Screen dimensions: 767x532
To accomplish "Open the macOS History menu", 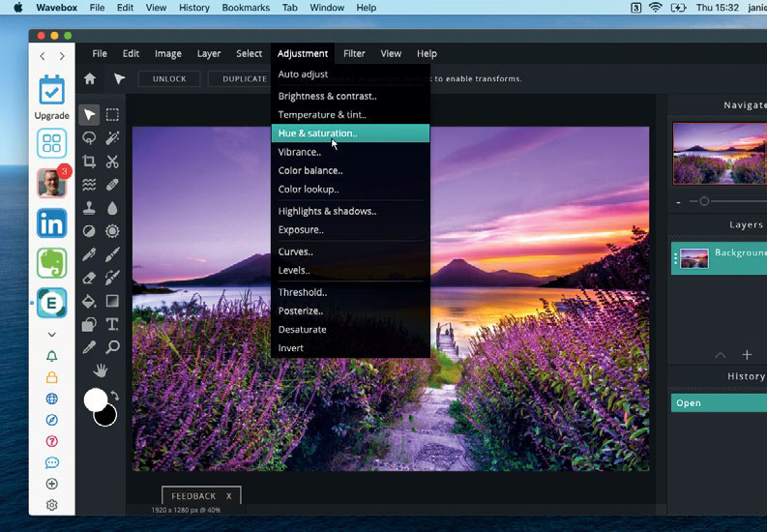I will tap(194, 8).
